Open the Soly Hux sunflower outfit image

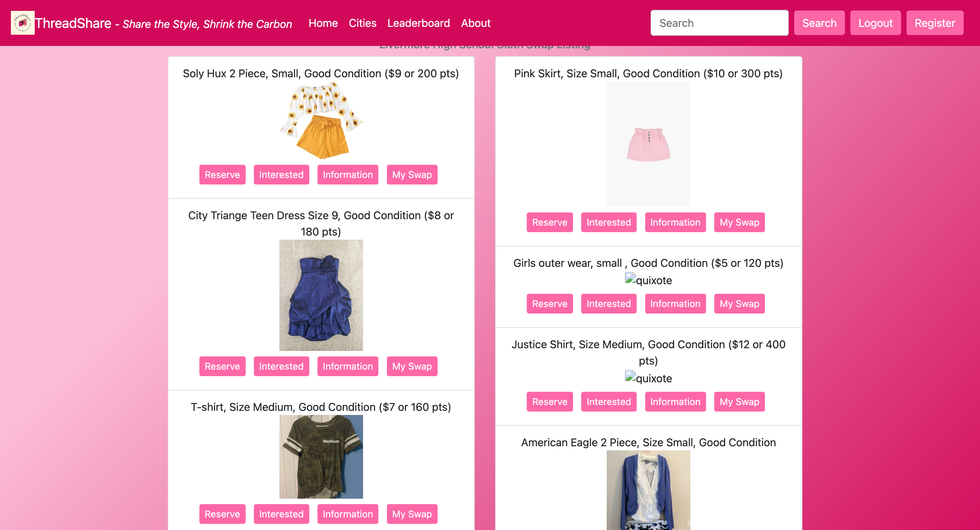tap(321, 121)
